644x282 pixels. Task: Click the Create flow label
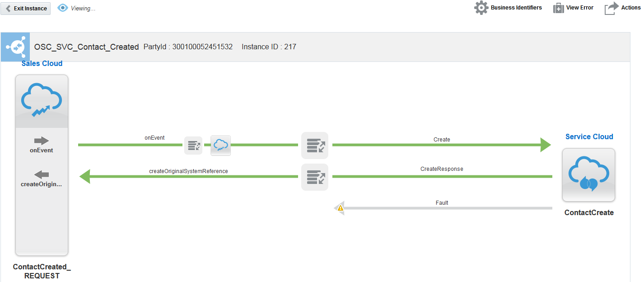pyautogui.click(x=442, y=140)
